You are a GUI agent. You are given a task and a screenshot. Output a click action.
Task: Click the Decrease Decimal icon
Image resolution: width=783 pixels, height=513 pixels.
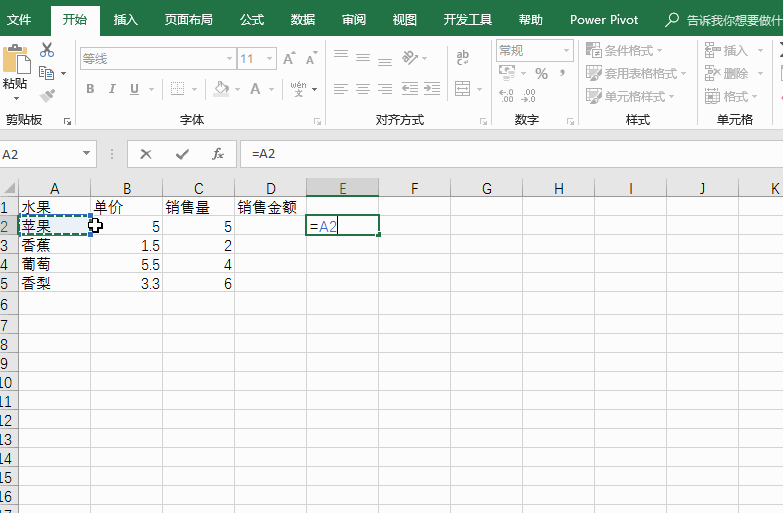tap(528, 95)
